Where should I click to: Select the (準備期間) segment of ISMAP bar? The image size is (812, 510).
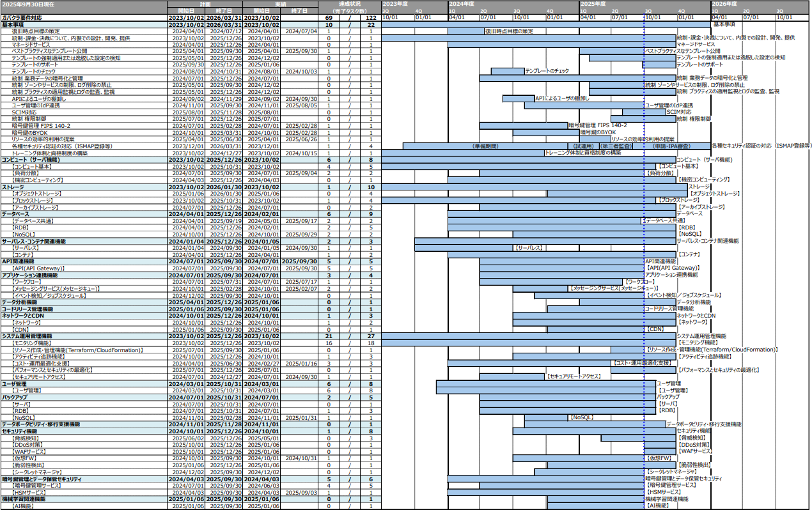coord(485,146)
